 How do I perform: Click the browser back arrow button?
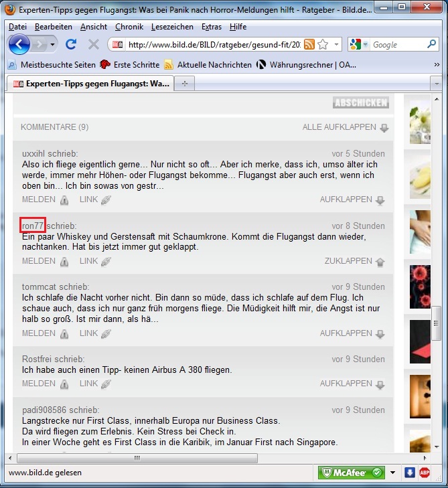tap(19, 44)
